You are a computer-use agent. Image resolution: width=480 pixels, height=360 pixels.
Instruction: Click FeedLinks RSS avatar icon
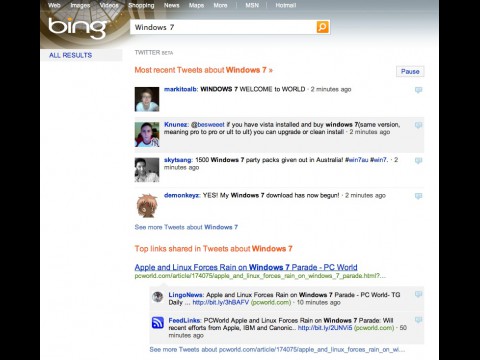tap(158, 323)
